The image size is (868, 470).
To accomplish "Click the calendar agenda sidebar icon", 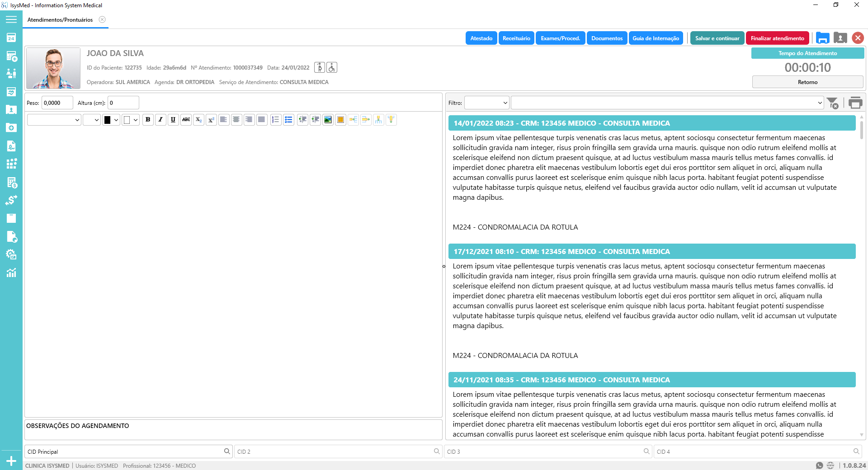I will click(x=11, y=38).
